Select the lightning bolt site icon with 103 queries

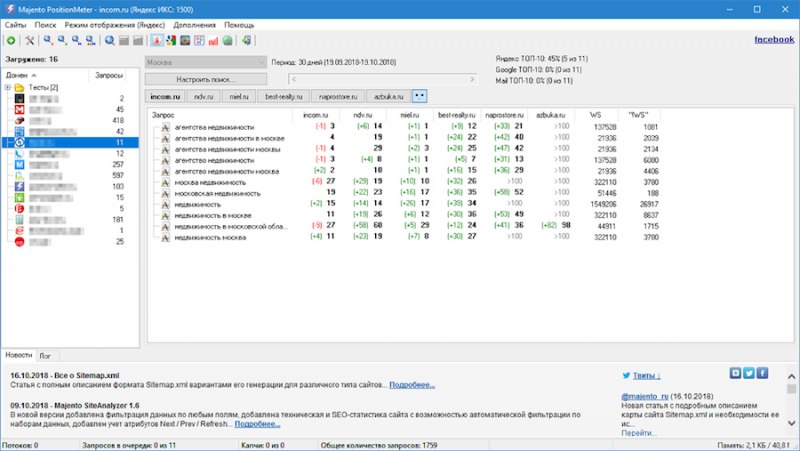click(x=19, y=187)
